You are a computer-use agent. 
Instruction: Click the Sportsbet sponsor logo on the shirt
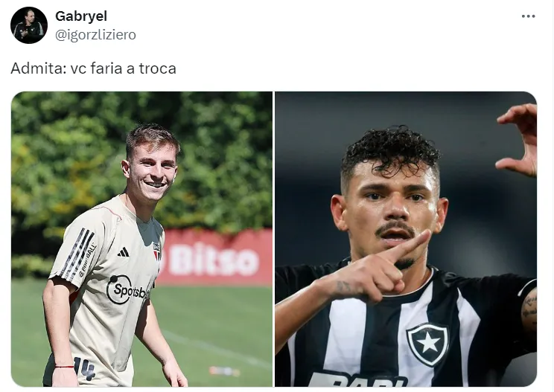coord(127,290)
